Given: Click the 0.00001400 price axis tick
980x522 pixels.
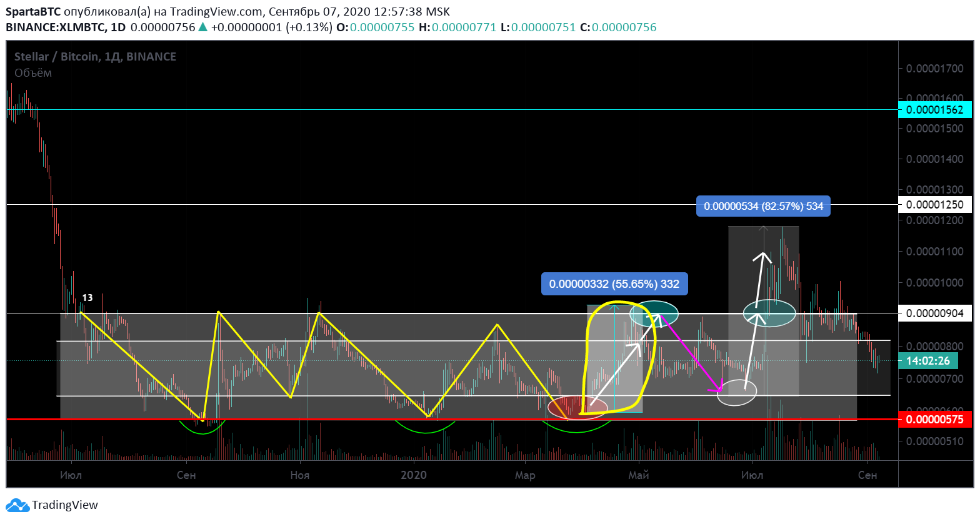Looking at the screenshot, I should coord(935,159).
